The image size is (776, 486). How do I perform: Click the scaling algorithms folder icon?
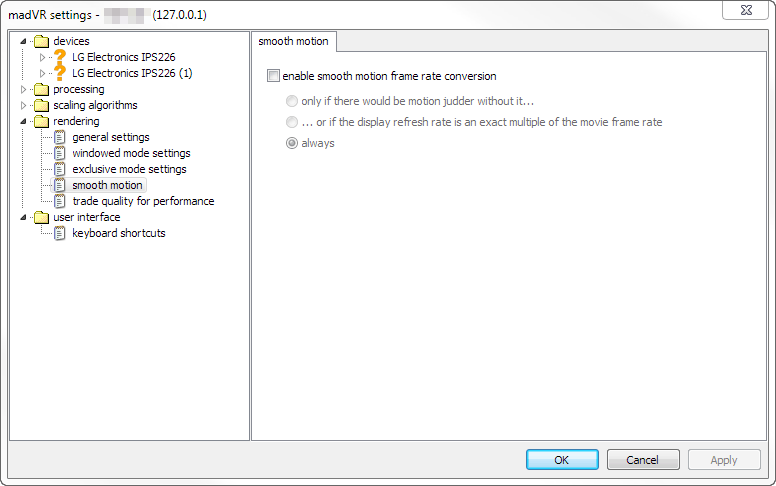point(41,105)
